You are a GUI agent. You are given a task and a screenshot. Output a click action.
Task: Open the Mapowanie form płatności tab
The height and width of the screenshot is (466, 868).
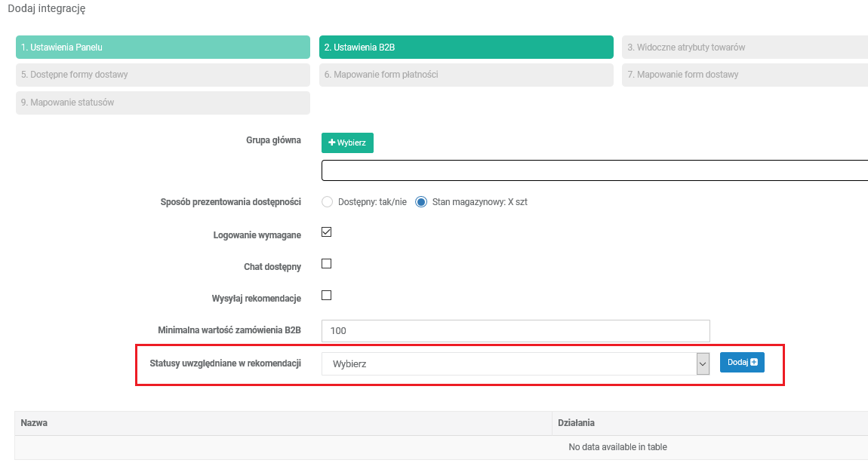[x=466, y=75]
